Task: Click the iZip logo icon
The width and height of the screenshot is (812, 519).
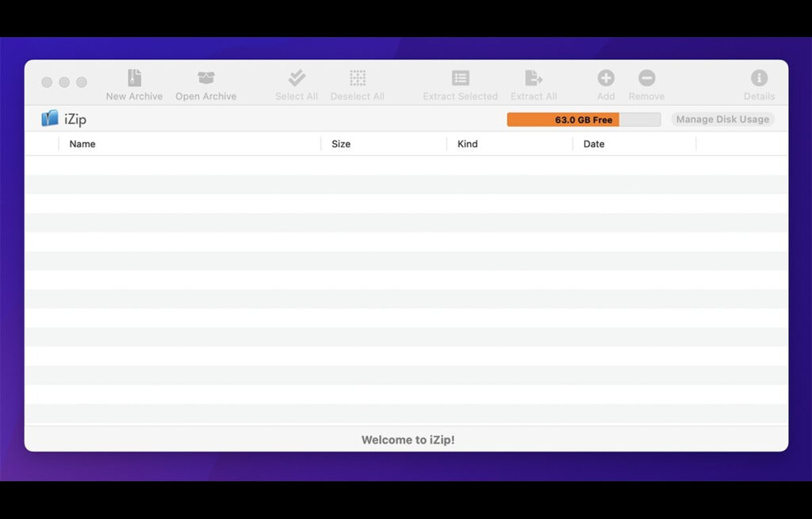Action: click(x=50, y=119)
